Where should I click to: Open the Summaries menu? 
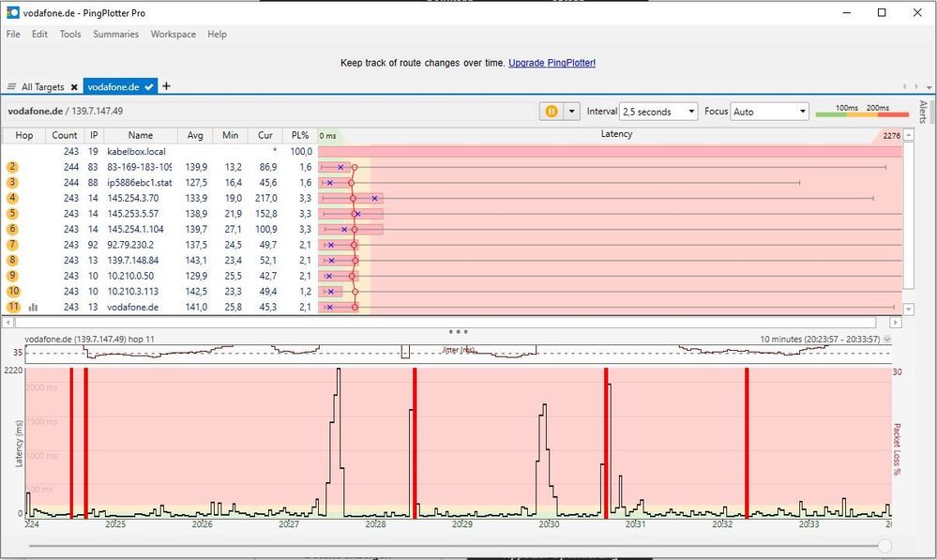[116, 34]
